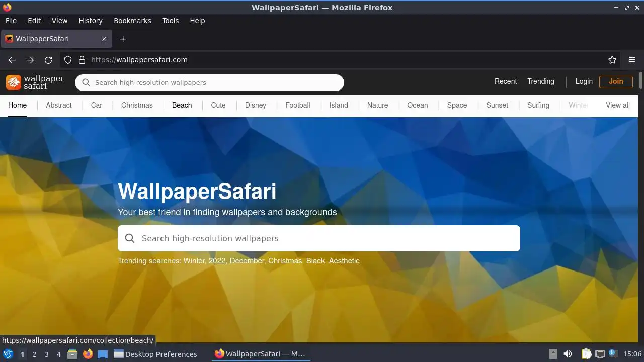
Task: Reload the page with the refresh icon
Action: point(48,60)
